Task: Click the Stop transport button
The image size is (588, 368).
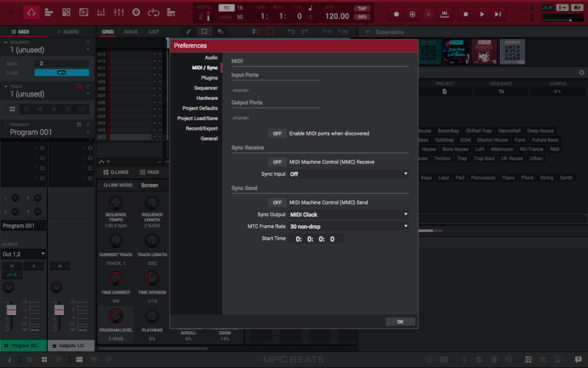Action: 466,14
